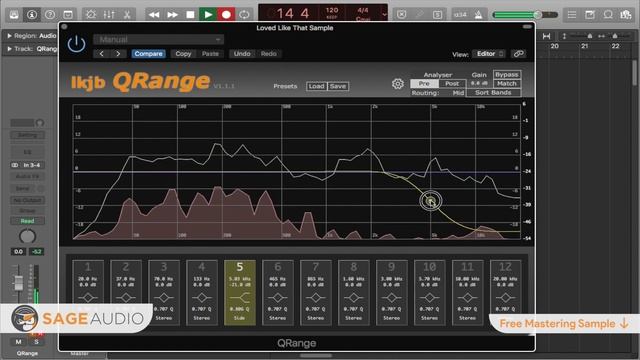Screen dimensions: 640x360
Task: Click band 7 filter shape icon
Action: click(316, 298)
